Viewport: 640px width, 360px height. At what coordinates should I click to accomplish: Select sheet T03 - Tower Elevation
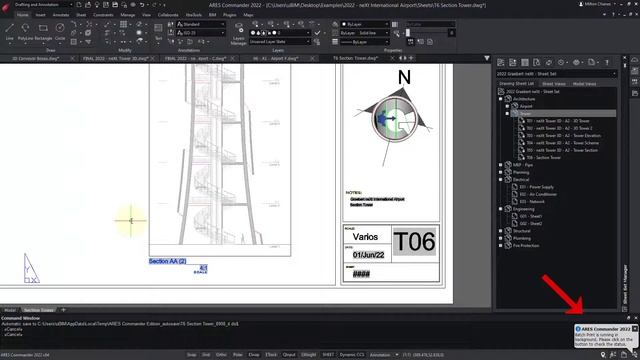[x=563, y=136]
